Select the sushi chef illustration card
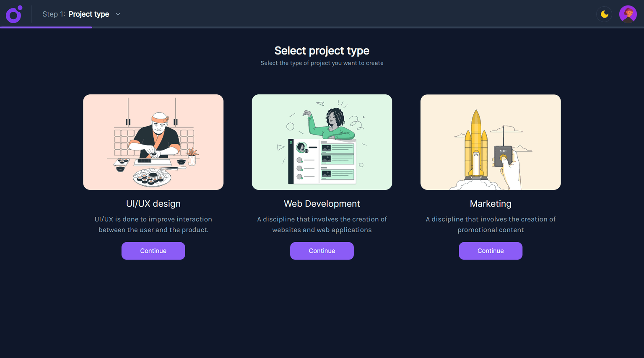The height and width of the screenshot is (358, 644). (x=153, y=142)
